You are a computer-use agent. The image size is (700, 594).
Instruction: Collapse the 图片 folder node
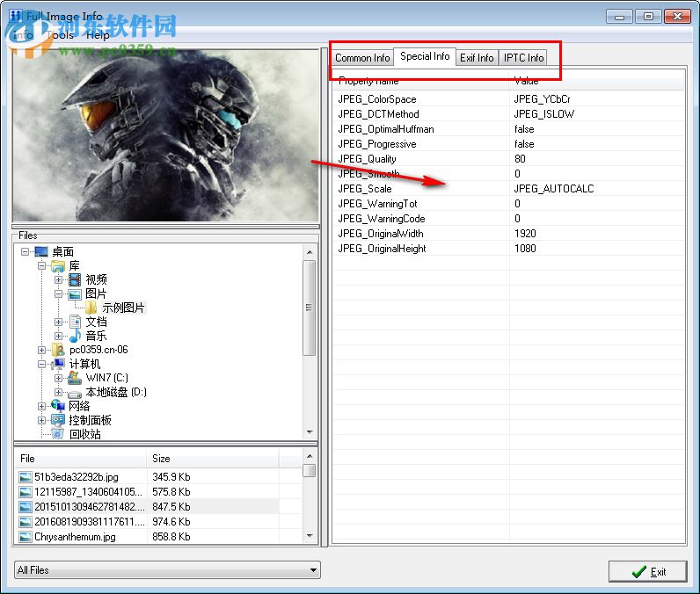click(58, 293)
